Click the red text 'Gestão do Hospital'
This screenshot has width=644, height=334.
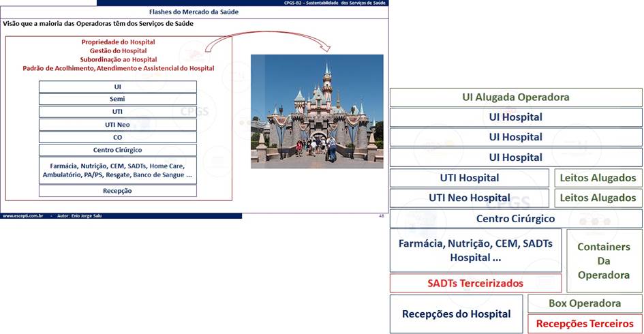pos(119,51)
